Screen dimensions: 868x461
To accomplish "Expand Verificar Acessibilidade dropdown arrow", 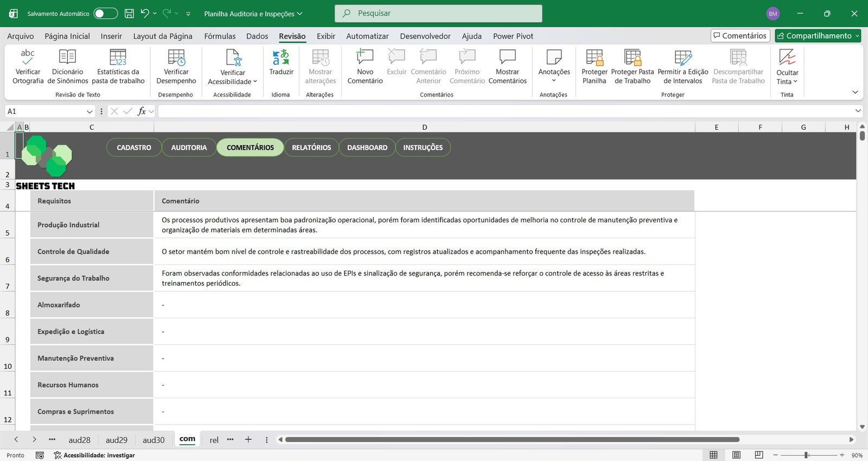I will (x=255, y=81).
